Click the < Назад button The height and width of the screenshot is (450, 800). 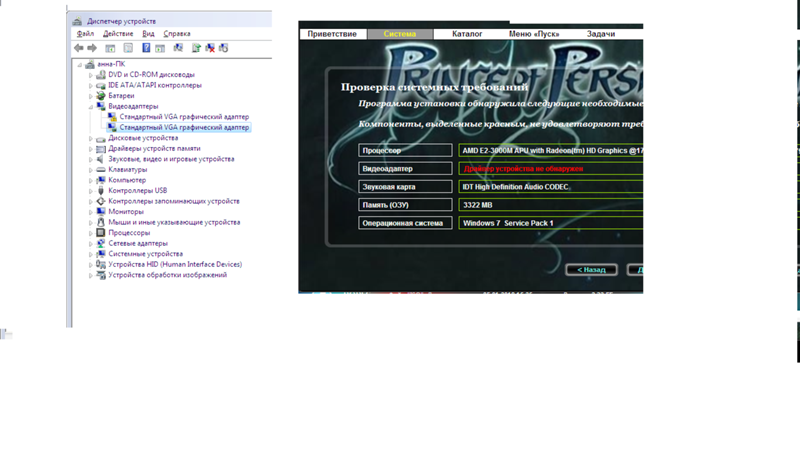[591, 269]
